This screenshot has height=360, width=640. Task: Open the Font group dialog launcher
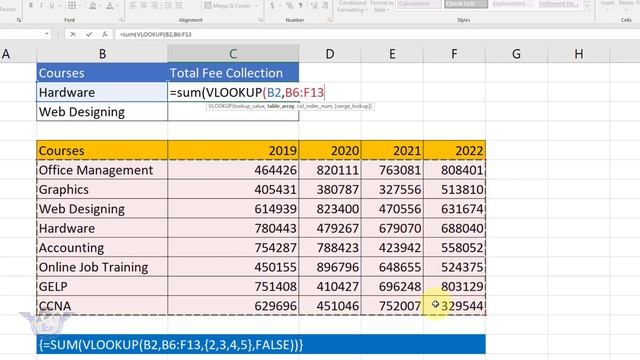tap(121, 20)
